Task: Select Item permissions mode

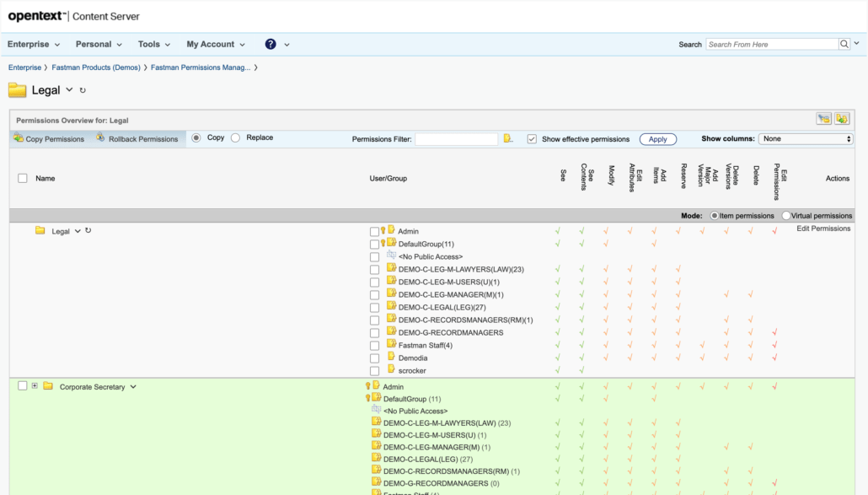Action: point(714,216)
